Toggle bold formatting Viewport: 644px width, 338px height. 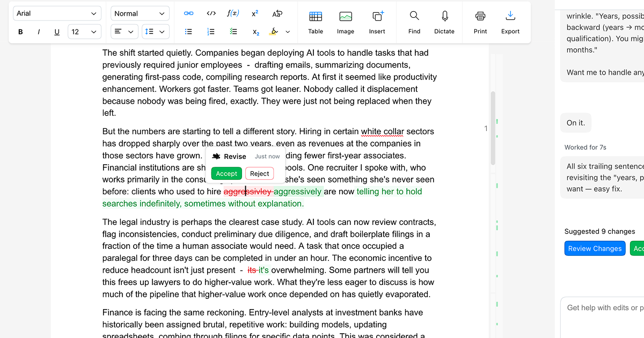coord(20,32)
